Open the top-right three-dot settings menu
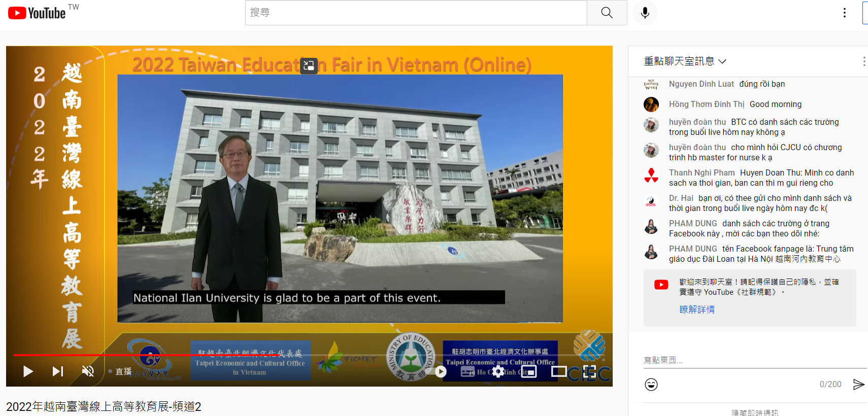Viewport: 868px width, 416px height. [x=845, y=13]
